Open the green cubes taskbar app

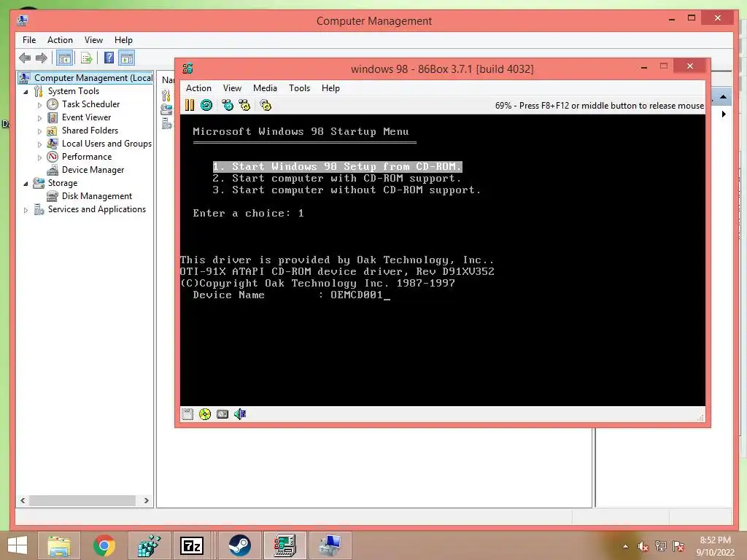(149, 545)
